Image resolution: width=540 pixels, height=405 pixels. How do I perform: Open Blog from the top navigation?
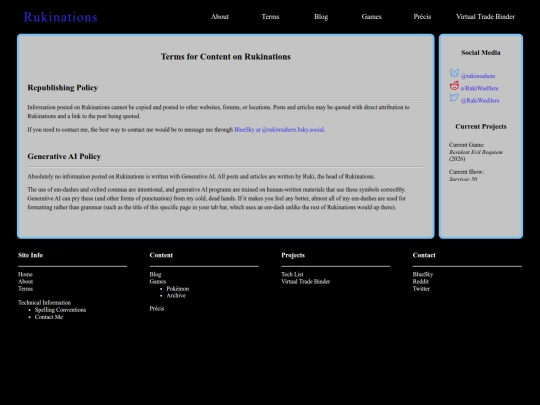point(321,17)
